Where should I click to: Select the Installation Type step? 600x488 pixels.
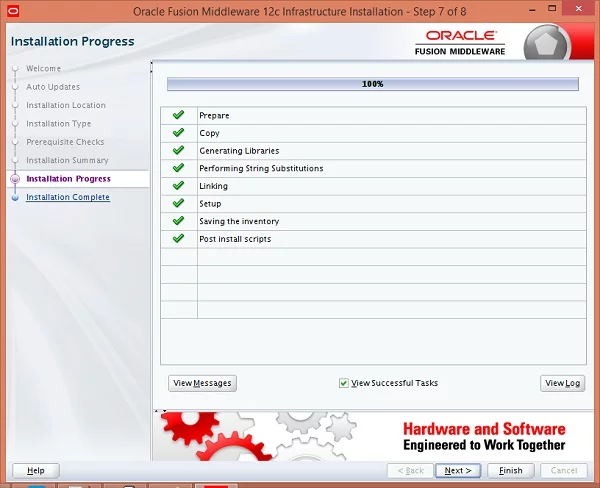(x=59, y=124)
